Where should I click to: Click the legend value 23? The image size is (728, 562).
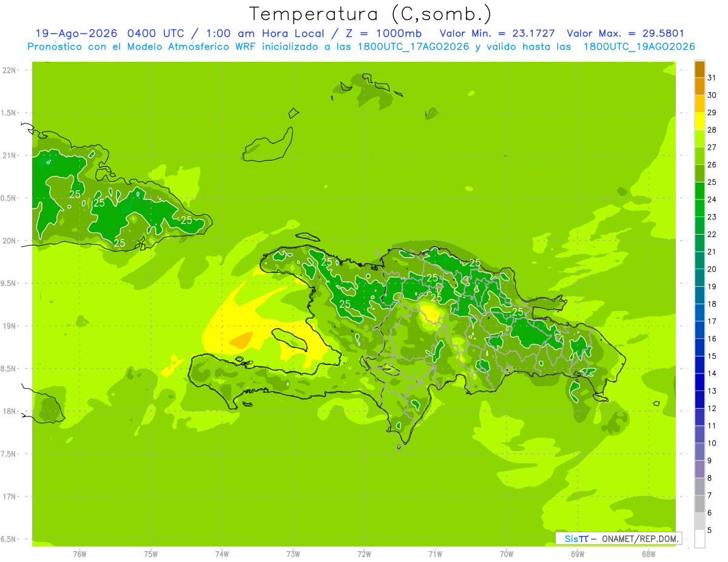pos(712,217)
